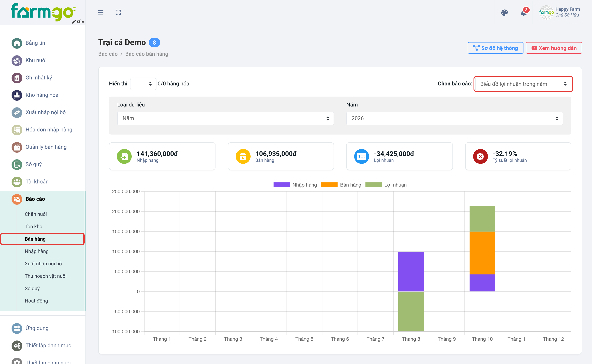Open the Thu hoạch vật nuôi report
592x364 pixels.
45,276
